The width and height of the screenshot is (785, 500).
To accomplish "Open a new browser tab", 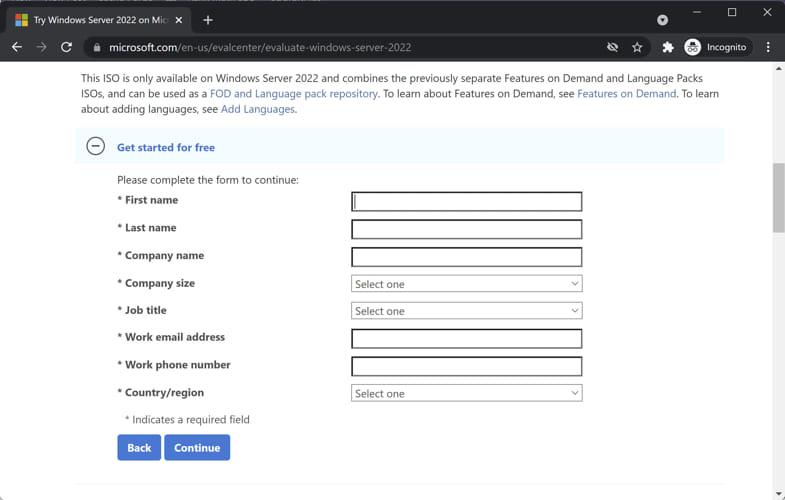I will pyautogui.click(x=208, y=20).
